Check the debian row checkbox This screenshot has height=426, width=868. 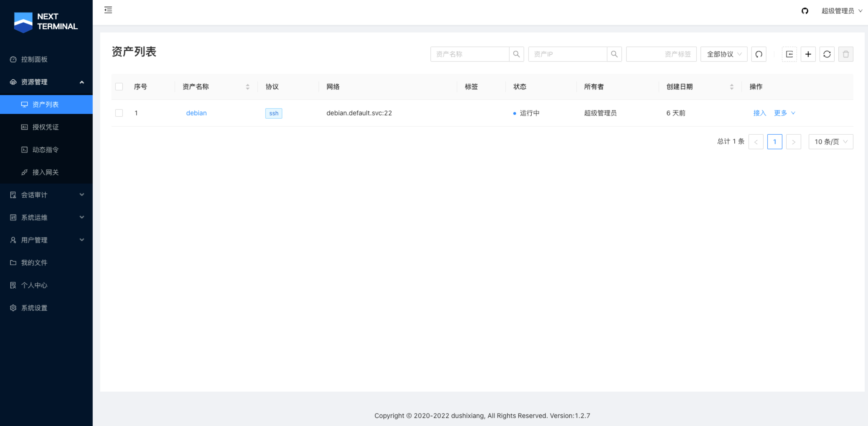[x=119, y=113]
